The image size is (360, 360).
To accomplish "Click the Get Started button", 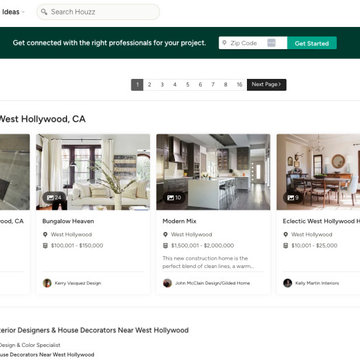I will [312, 43].
